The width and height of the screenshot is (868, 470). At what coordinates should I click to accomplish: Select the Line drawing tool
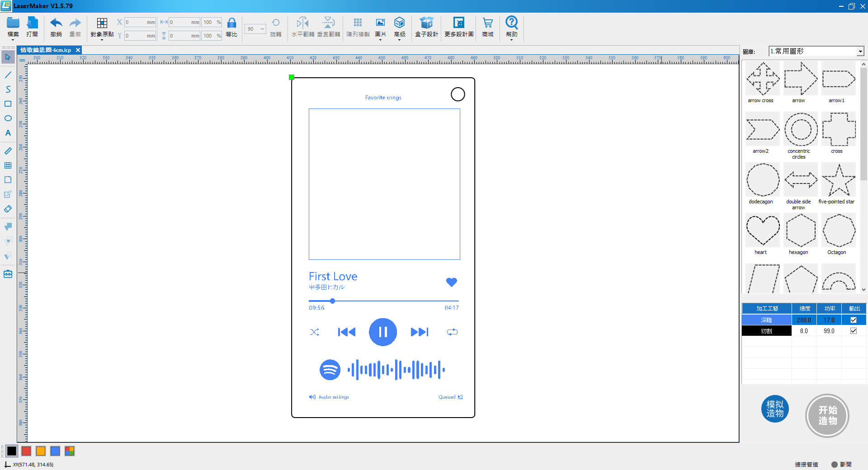(8, 75)
